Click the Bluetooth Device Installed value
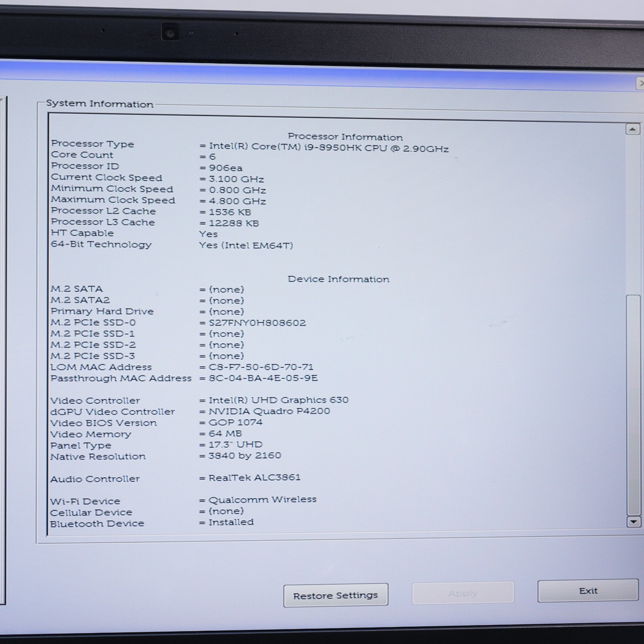This screenshot has width=644, height=644. point(231,522)
